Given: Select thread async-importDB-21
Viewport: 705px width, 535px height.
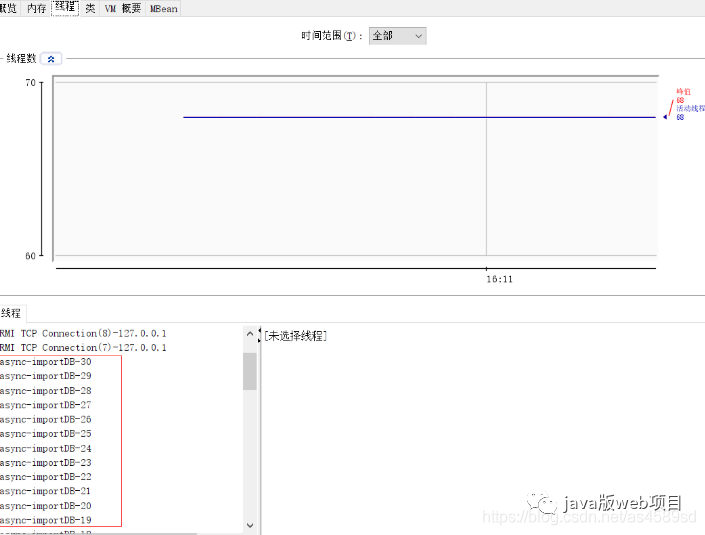Looking at the screenshot, I should coord(46,491).
